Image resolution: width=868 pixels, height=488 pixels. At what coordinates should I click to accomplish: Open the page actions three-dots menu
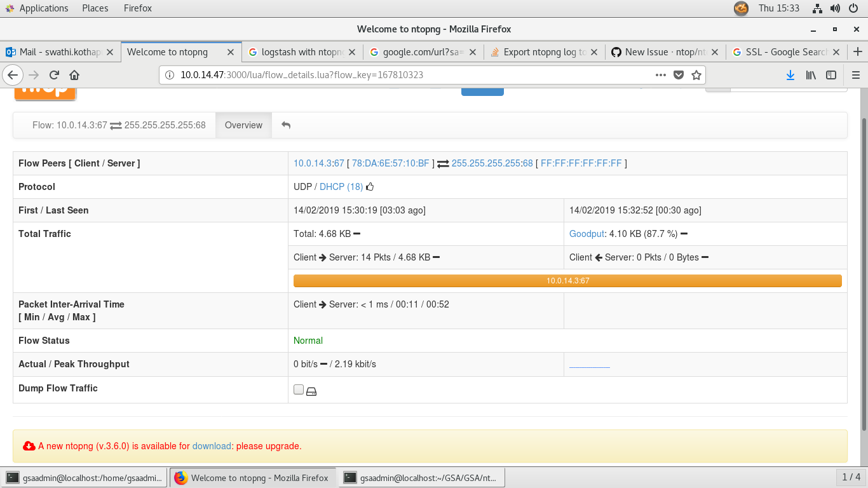pos(661,74)
